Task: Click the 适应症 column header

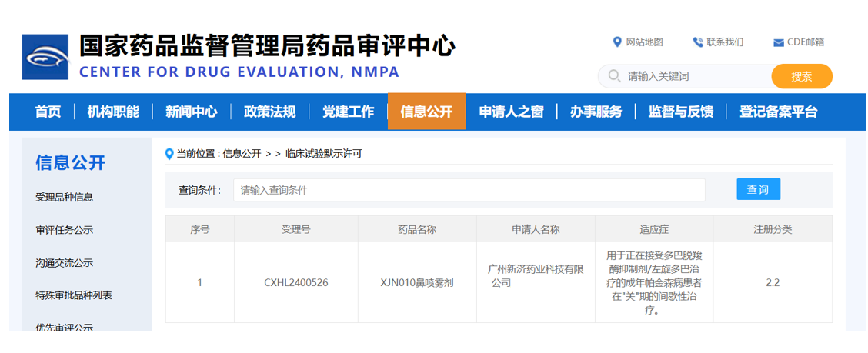Action: click(654, 229)
